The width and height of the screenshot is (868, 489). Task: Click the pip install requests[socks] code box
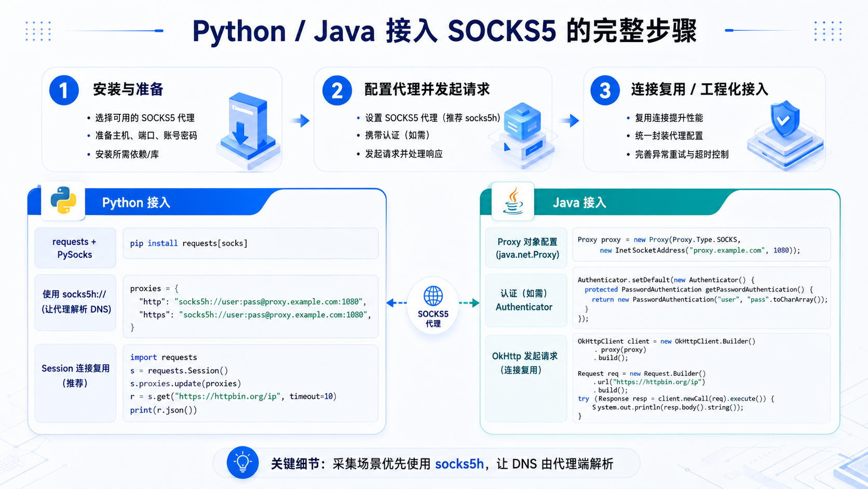tap(251, 243)
